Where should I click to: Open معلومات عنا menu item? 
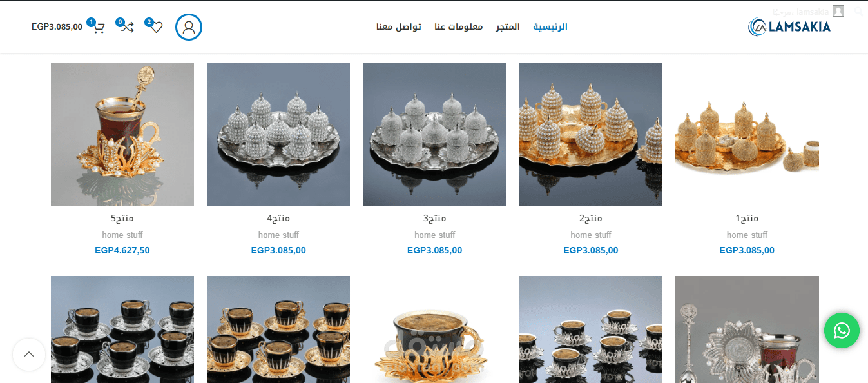tap(459, 27)
